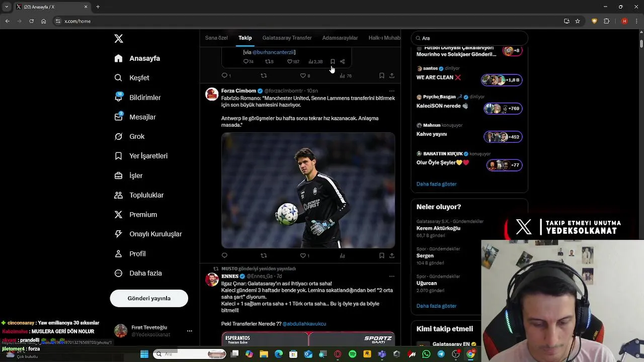Open Forza Cimbom's avatar
This screenshot has width=644, height=362.
click(x=212, y=95)
